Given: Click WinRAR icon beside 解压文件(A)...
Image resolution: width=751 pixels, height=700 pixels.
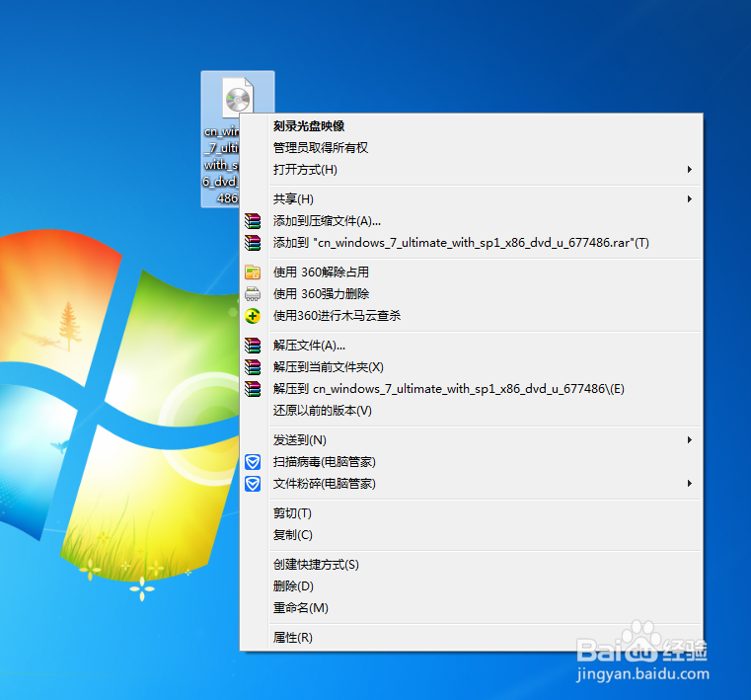Looking at the screenshot, I should 253,346.
